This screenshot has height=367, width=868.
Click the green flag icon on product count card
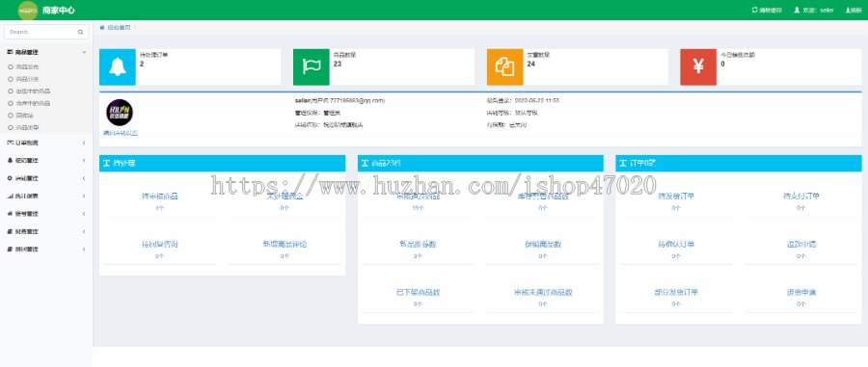(x=312, y=66)
